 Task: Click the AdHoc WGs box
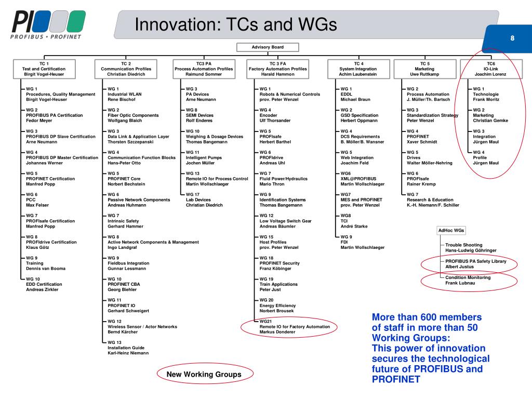pyautogui.click(x=451, y=230)
